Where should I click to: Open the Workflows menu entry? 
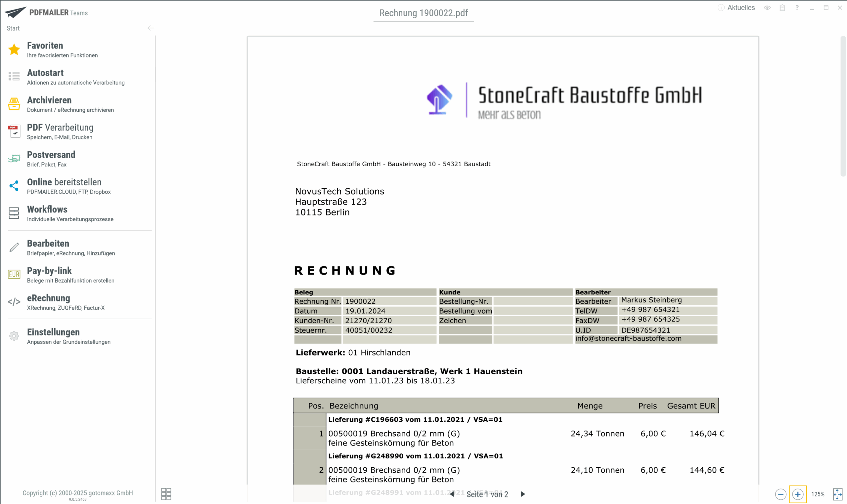tap(47, 210)
